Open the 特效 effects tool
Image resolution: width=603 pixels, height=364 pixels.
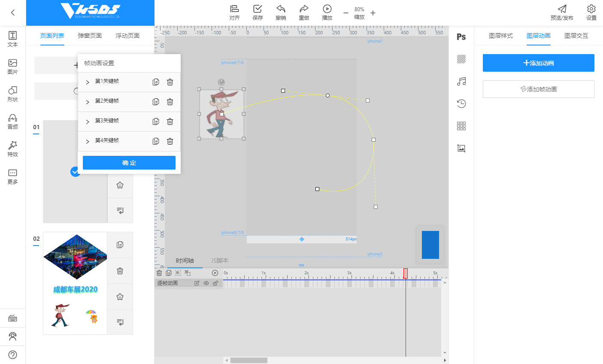[x=12, y=149]
